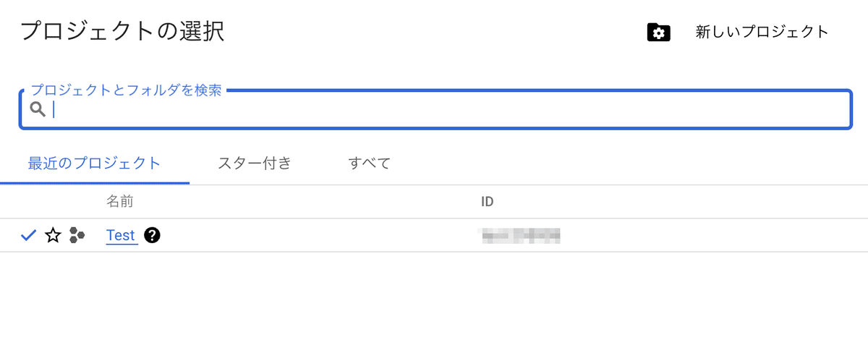Click the プロジェクトの選択 dialog title
The height and width of the screenshot is (356, 868).
coord(122,31)
